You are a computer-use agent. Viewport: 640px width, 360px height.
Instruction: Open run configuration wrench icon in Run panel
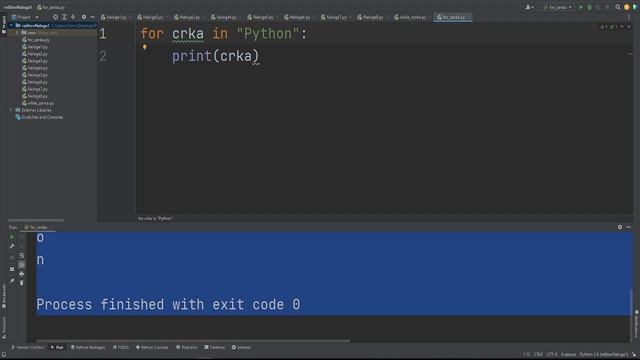coord(12,246)
